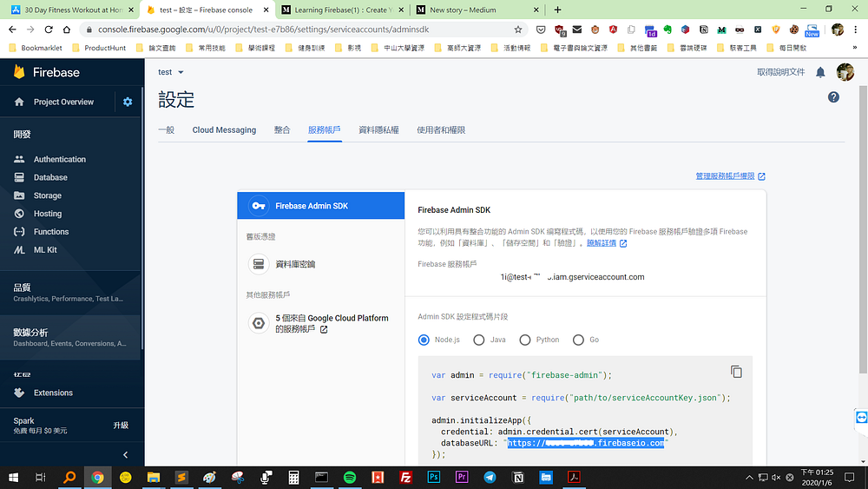868x489 pixels.
Task: Click the page vertical scrollbar
Action: pos(863,230)
